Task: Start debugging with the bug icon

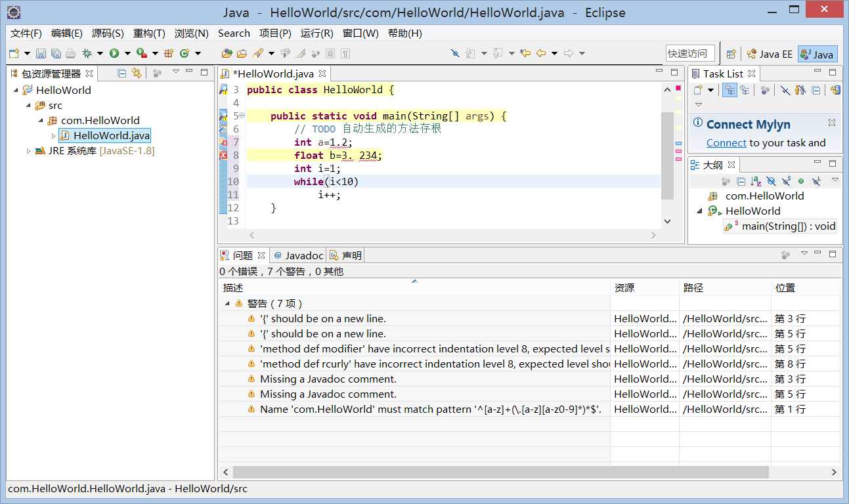Action: click(x=87, y=53)
